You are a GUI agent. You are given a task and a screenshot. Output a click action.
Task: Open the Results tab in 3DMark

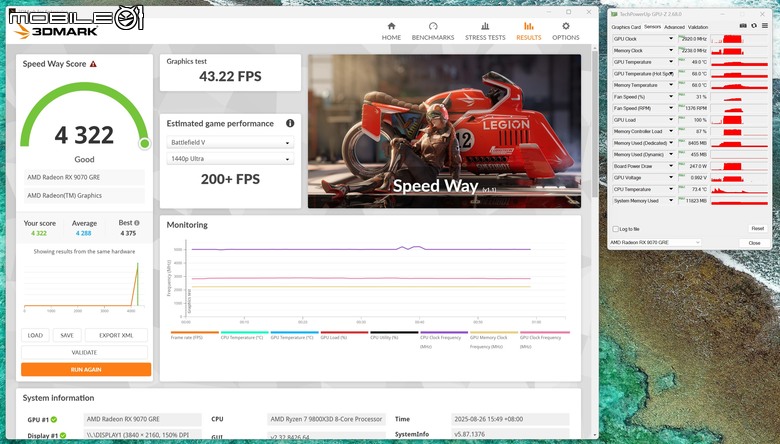pyautogui.click(x=528, y=31)
